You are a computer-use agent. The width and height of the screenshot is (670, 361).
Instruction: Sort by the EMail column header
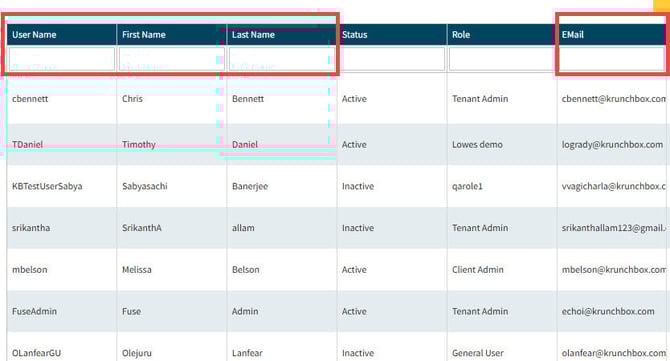tap(573, 35)
